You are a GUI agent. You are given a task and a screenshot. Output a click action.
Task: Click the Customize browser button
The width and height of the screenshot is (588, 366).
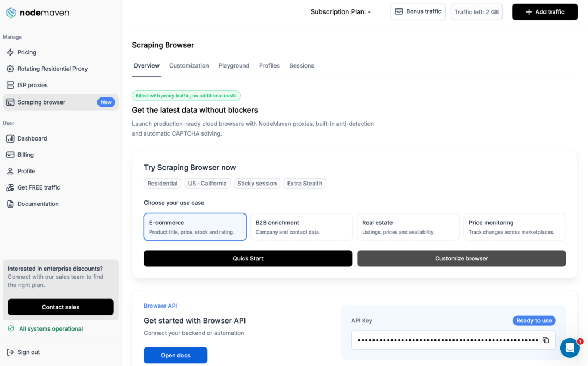click(x=461, y=258)
